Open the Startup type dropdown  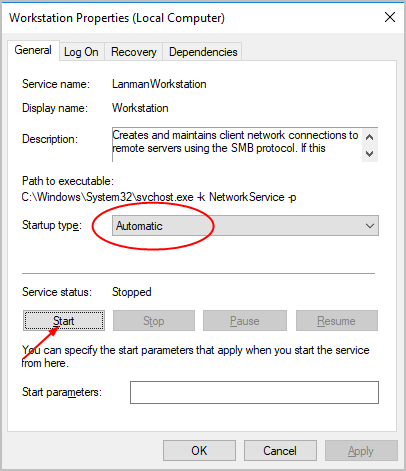click(x=245, y=226)
